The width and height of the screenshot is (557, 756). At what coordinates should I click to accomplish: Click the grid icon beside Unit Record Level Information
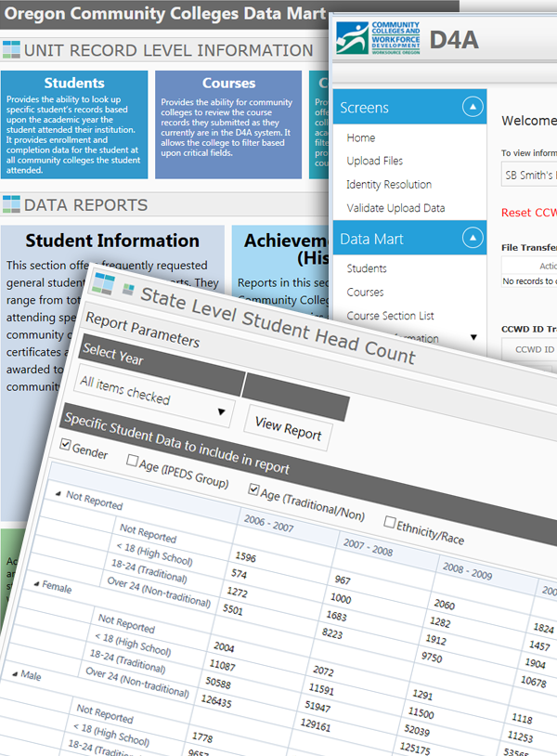[x=11, y=49]
